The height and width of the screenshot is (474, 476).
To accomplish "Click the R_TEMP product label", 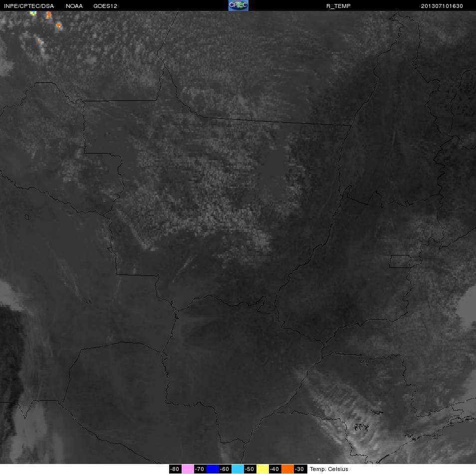I will pyautogui.click(x=338, y=6).
